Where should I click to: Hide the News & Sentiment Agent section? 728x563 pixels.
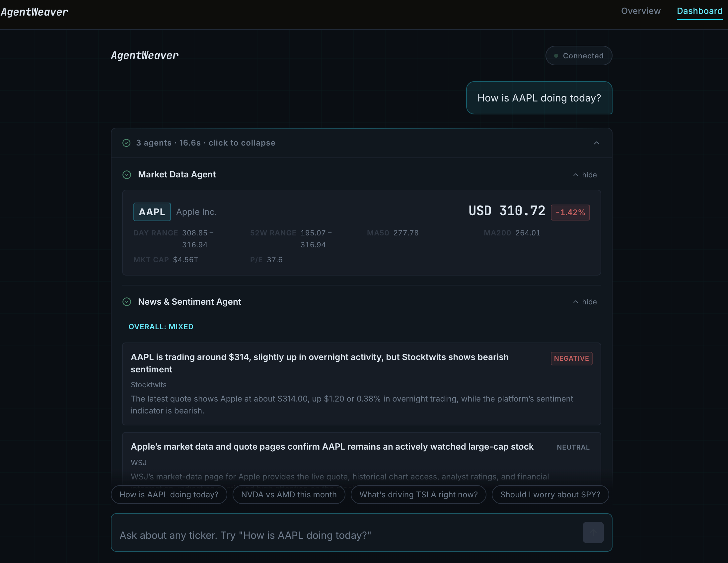pyautogui.click(x=585, y=302)
